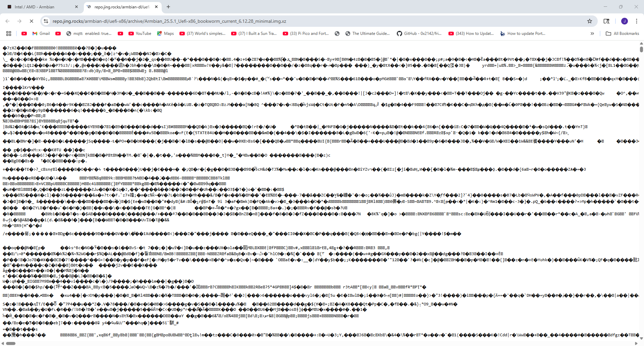Open the media/tab search control icon
Image resolution: width=644 pixels, height=346 pixels.
pos(606,21)
